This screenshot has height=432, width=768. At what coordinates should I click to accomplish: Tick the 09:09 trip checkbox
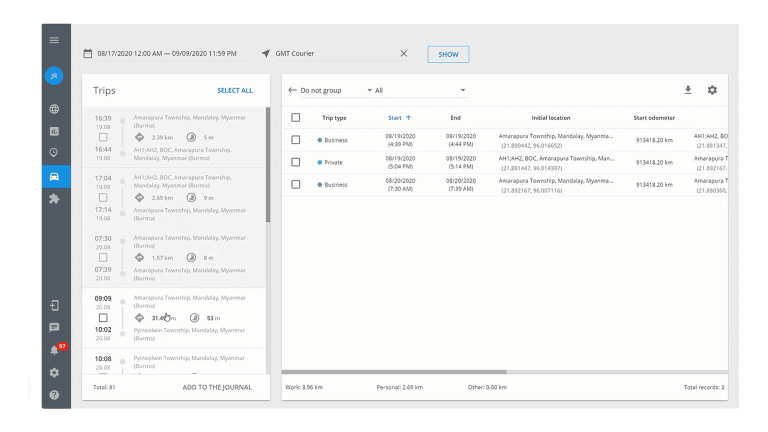[x=103, y=318]
